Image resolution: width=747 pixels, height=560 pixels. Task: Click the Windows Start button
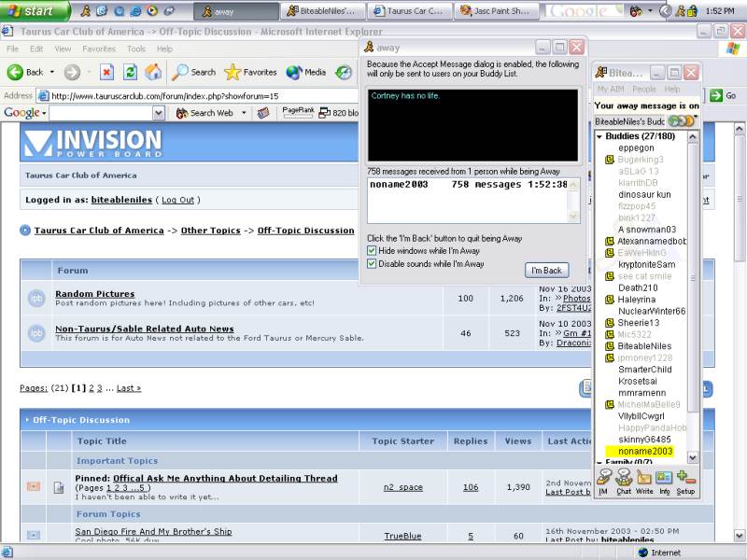tap(34, 10)
